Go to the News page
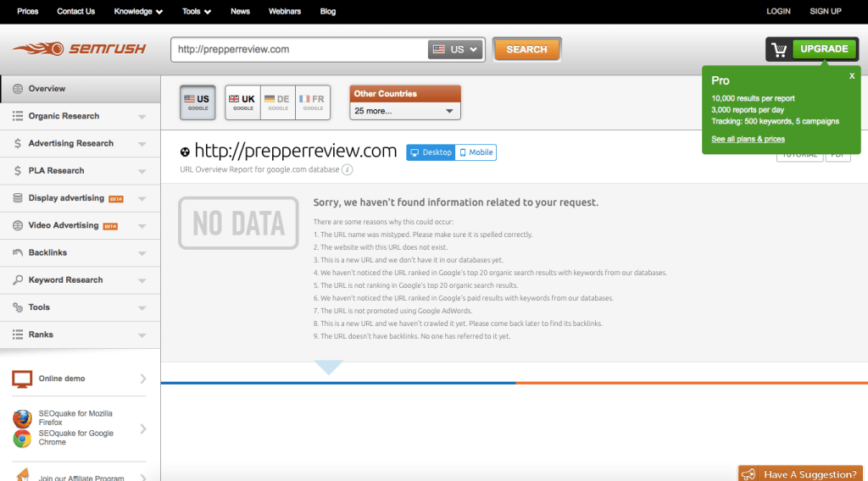The height and width of the screenshot is (481, 868). 240,11
